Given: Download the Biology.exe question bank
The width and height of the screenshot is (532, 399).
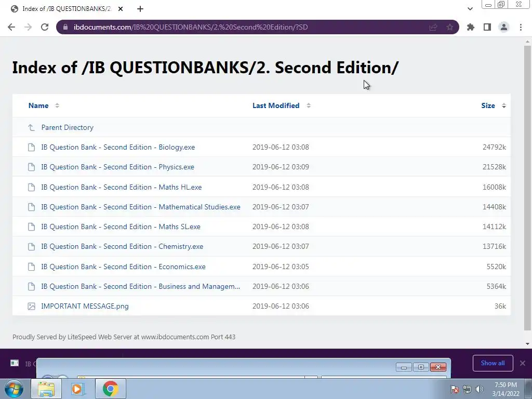Looking at the screenshot, I should (118, 147).
